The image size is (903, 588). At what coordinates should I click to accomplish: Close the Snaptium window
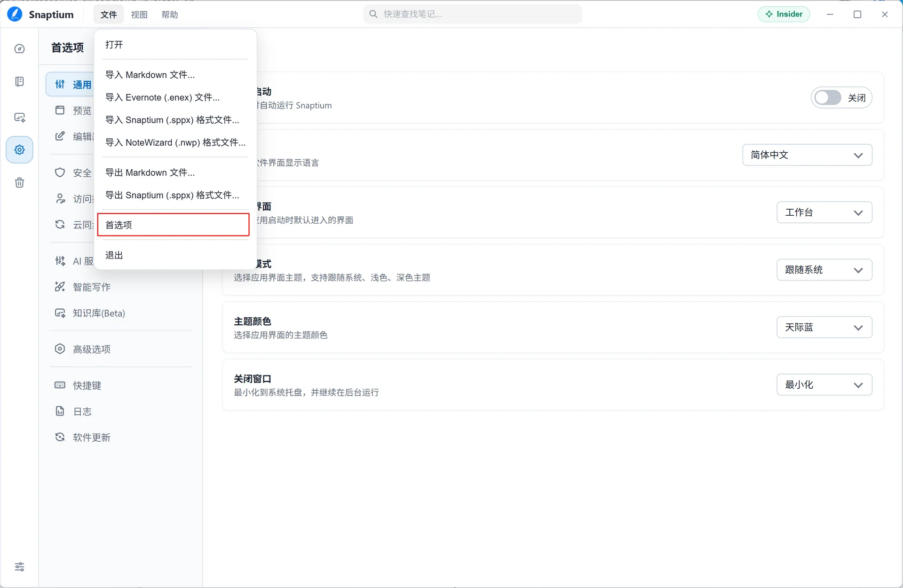point(885,15)
